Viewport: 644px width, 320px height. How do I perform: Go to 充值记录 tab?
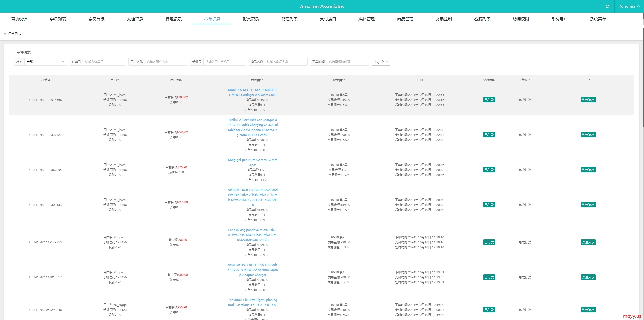pos(135,19)
